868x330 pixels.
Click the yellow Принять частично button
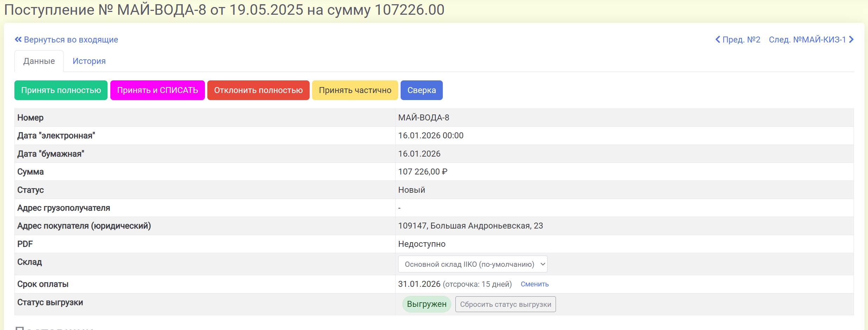(x=355, y=90)
